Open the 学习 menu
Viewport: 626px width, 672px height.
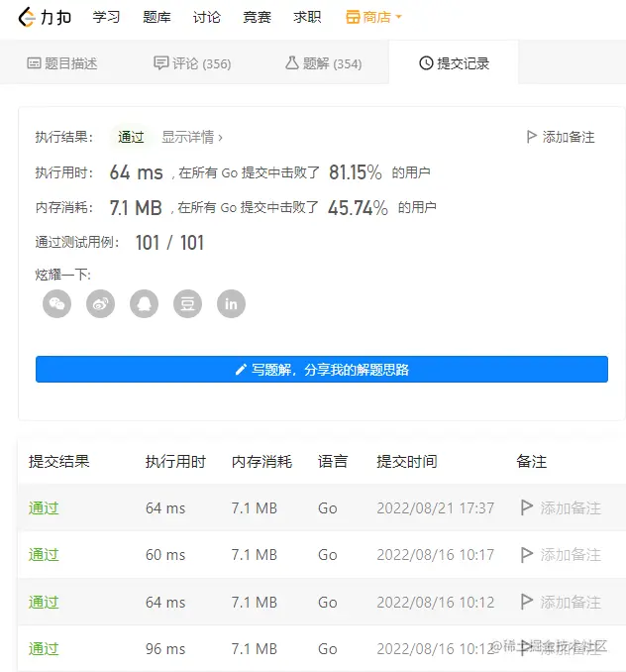pos(106,17)
